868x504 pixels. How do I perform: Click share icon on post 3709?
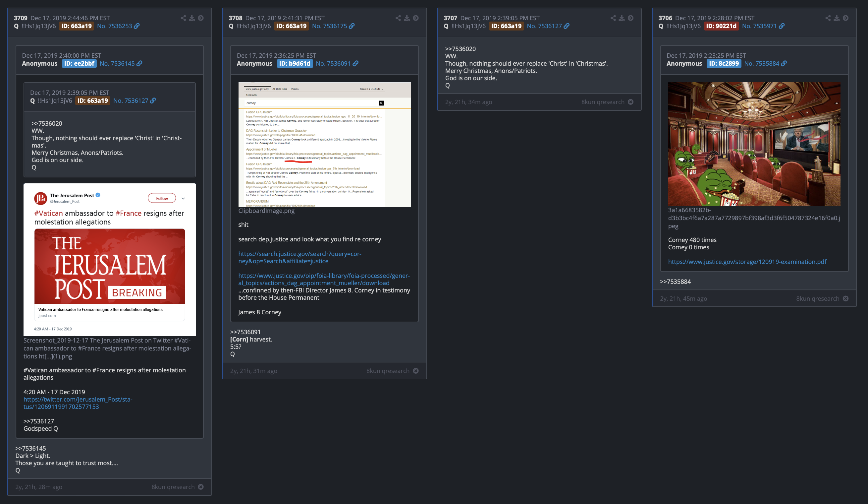tap(183, 18)
